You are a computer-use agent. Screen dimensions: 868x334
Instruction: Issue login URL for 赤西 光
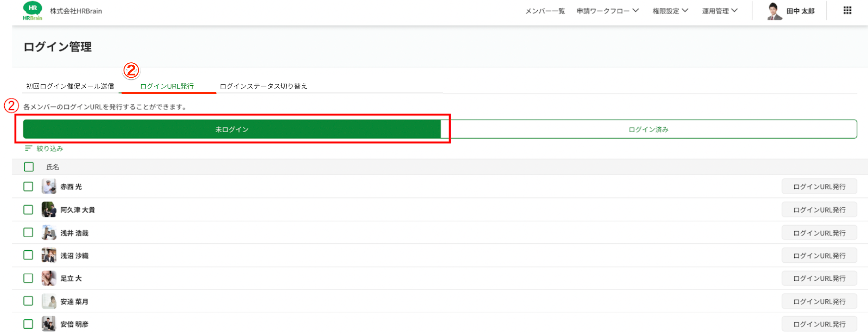[x=819, y=187]
